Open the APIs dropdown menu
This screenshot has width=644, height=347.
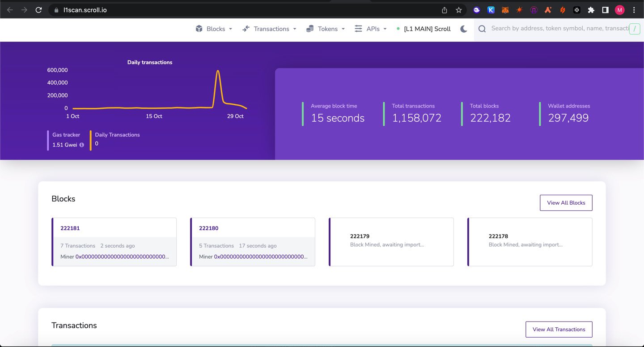pyautogui.click(x=371, y=29)
